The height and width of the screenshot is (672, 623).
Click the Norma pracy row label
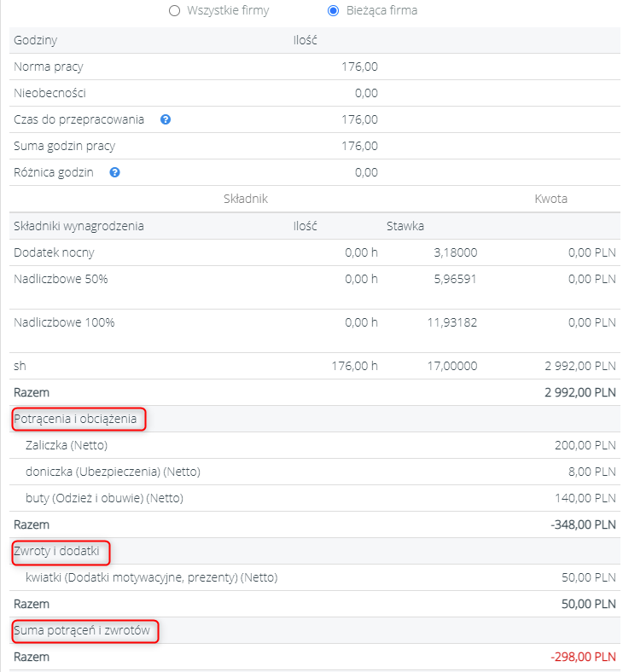(x=49, y=67)
